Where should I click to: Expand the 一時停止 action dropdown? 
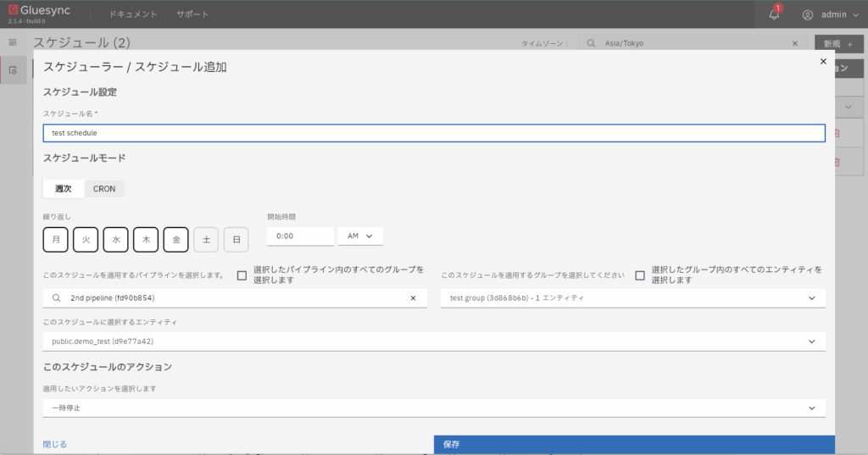tap(811, 408)
